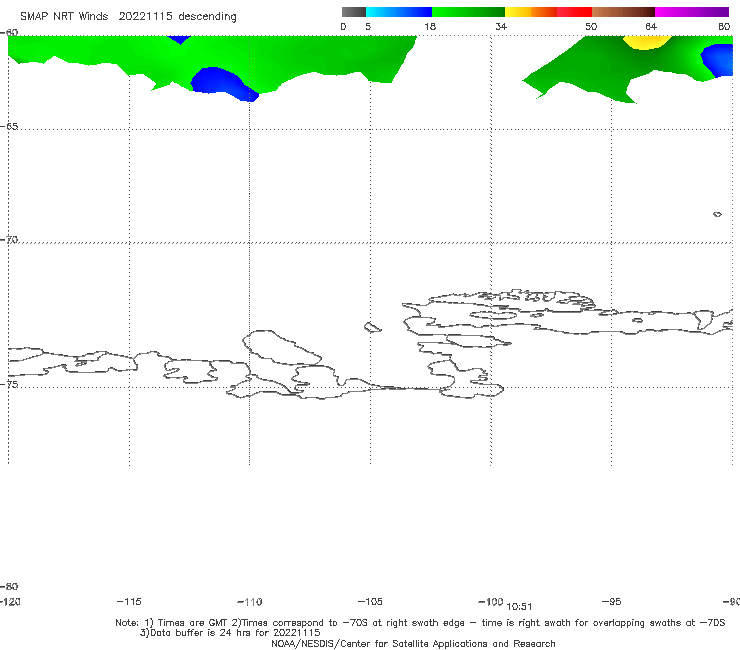
Task: Click the small island outline near -70 latitude
Action: 717,214
